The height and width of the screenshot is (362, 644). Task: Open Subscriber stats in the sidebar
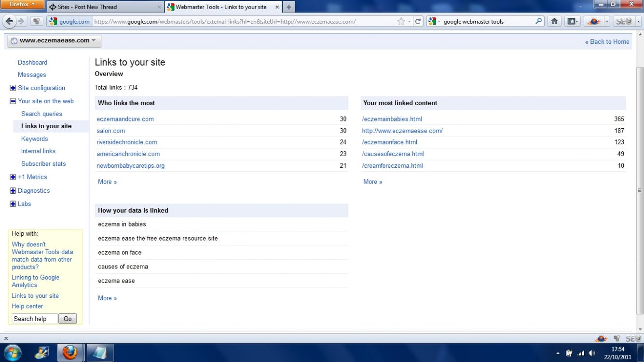coord(43,164)
